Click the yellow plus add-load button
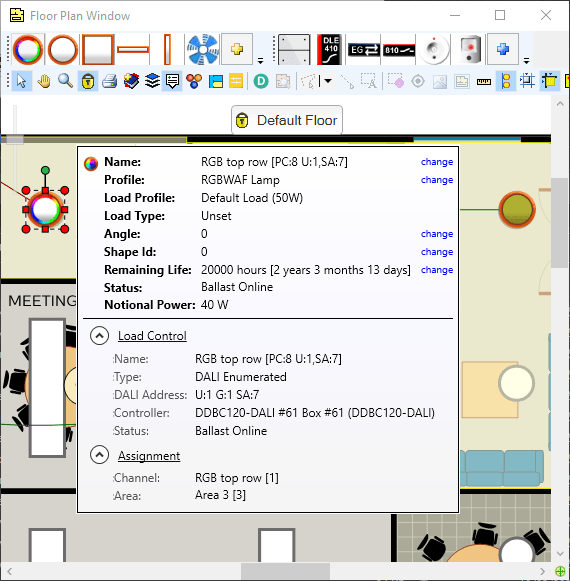Screen dimensions: 570x581 click(x=237, y=49)
